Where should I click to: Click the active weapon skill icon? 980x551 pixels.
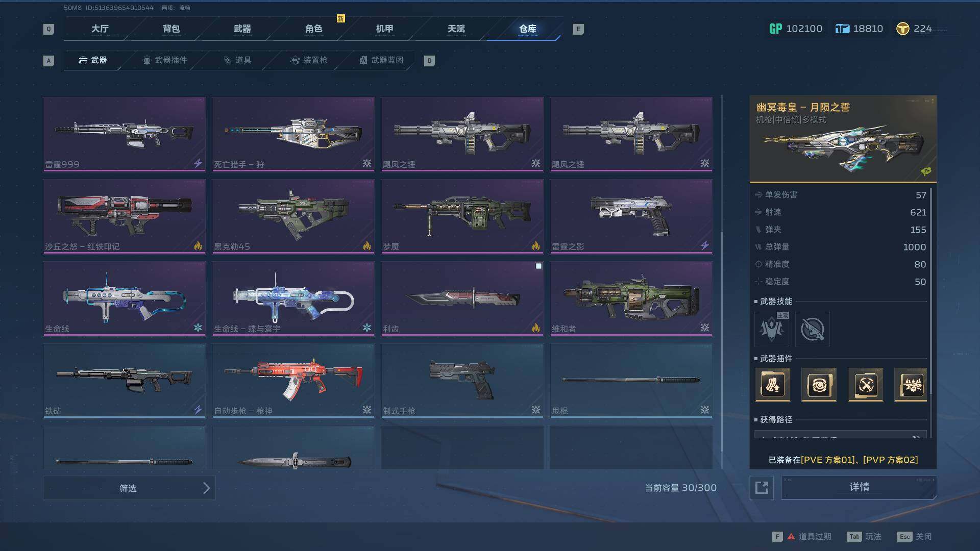[771, 329]
